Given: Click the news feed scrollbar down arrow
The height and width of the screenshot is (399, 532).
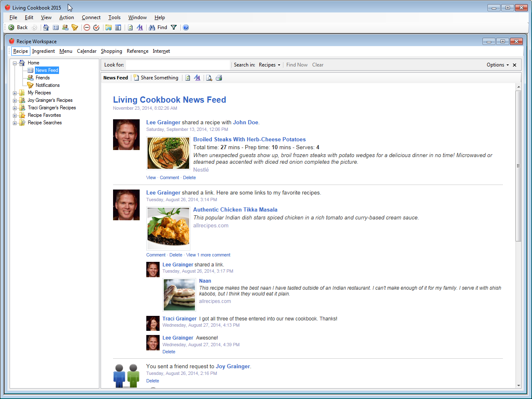Looking at the screenshot, I should (518, 385).
